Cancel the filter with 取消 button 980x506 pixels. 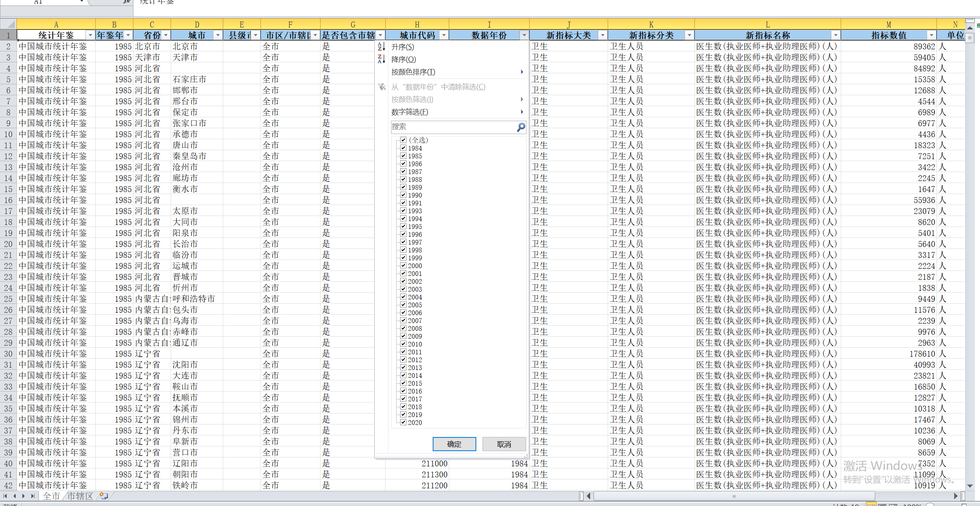click(504, 444)
